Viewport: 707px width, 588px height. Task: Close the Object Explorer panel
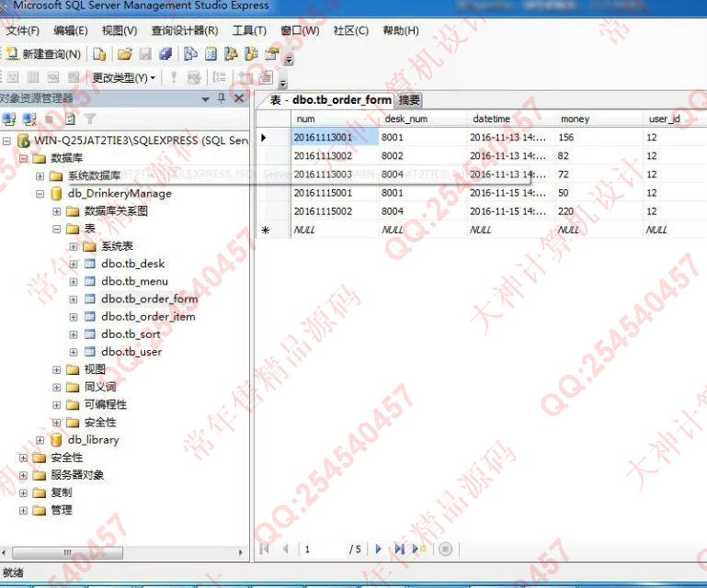[239, 97]
